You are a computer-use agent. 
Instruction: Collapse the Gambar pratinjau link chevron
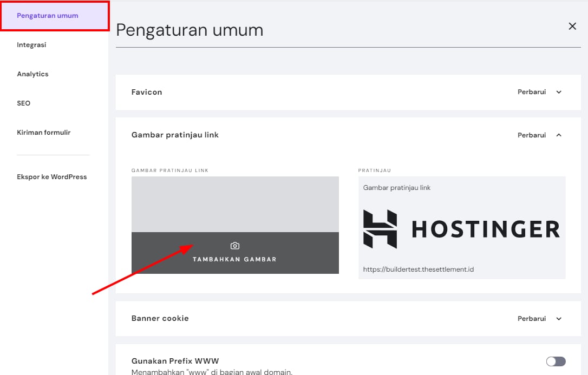point(559,135)
